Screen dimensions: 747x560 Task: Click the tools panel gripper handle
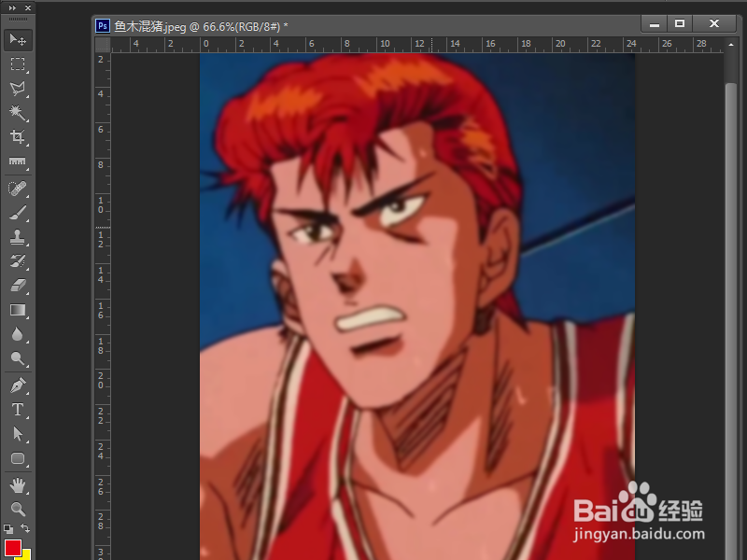pos(18,19)
